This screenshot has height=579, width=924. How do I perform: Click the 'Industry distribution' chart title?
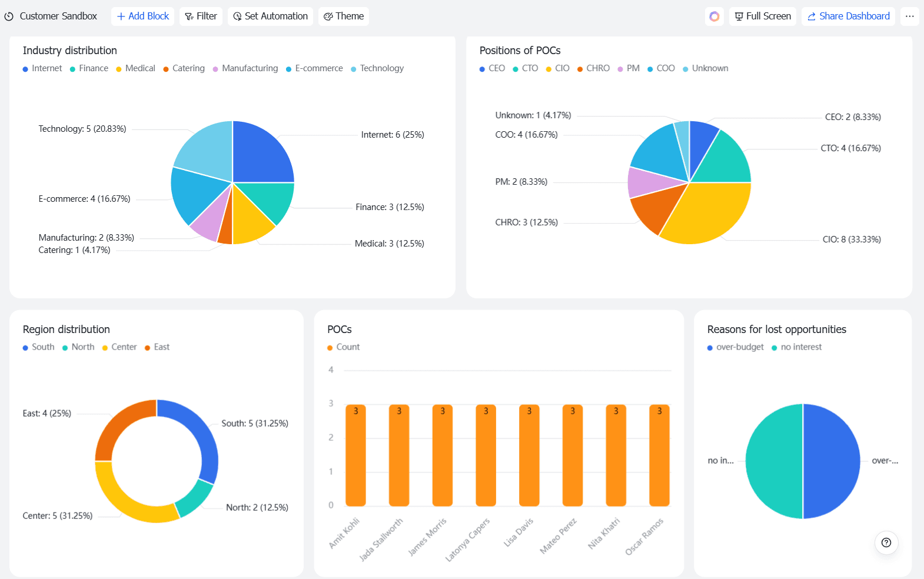(x=70, y=51)
